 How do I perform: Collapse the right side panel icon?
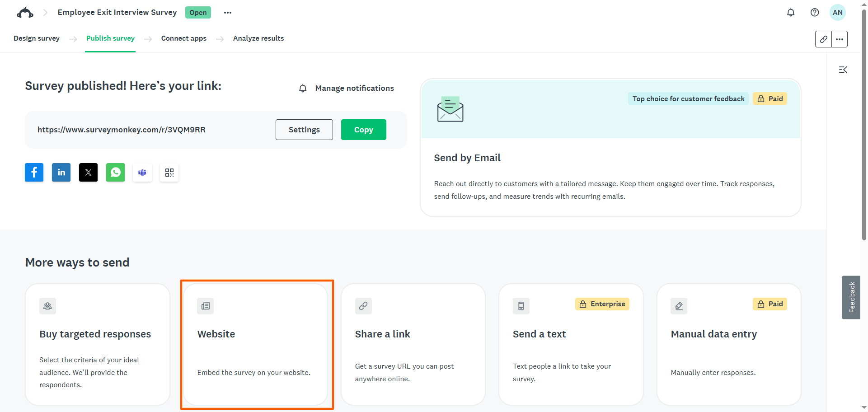(x=843, y=70)
